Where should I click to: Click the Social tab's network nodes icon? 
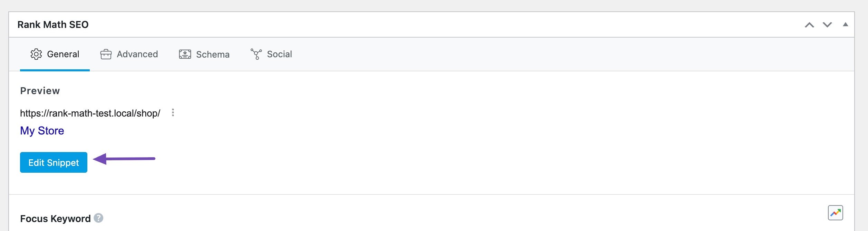pos(256,54)
